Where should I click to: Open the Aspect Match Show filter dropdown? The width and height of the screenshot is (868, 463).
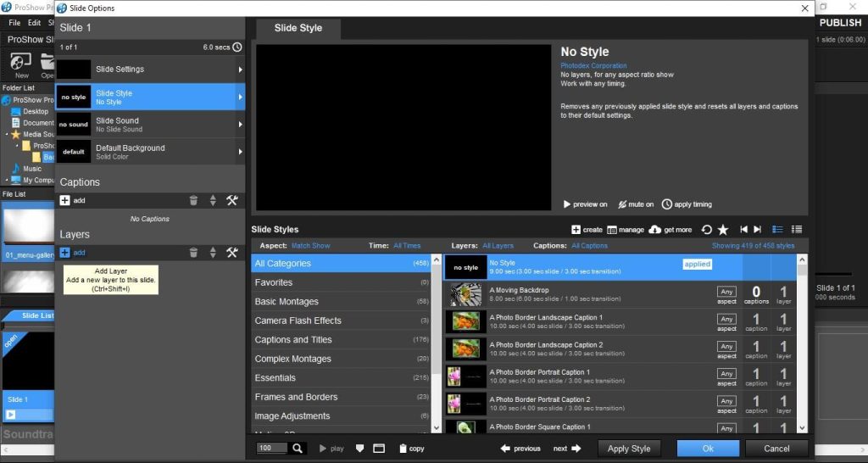point(310,246)
